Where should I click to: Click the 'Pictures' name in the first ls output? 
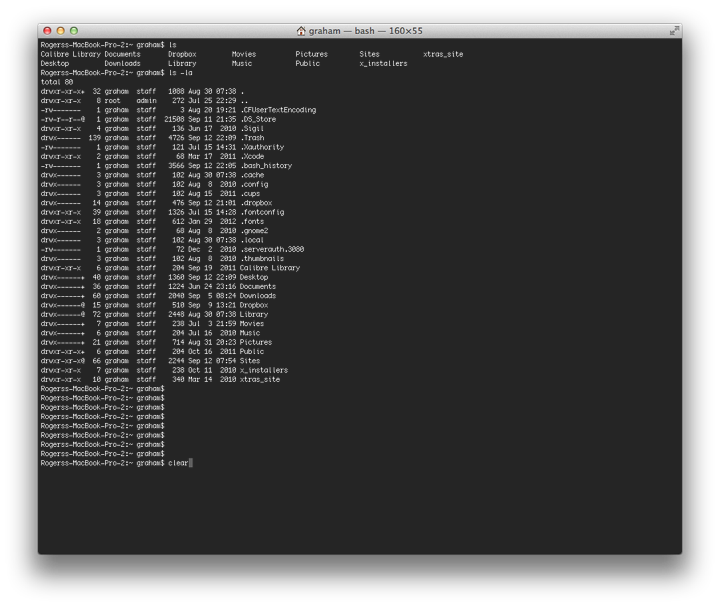[x=312, y=54]
